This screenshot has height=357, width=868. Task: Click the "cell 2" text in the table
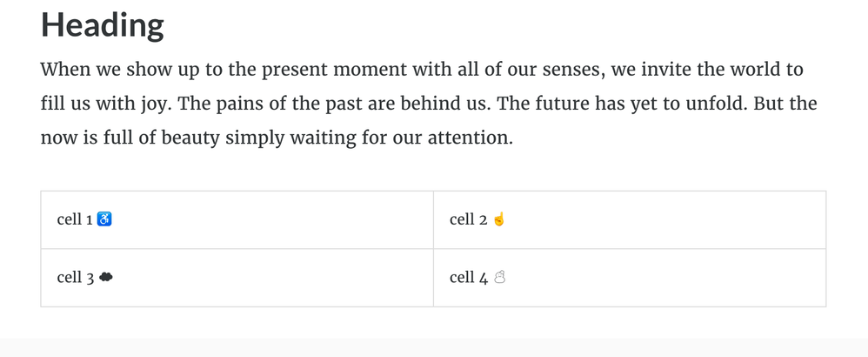click(468, 219)
